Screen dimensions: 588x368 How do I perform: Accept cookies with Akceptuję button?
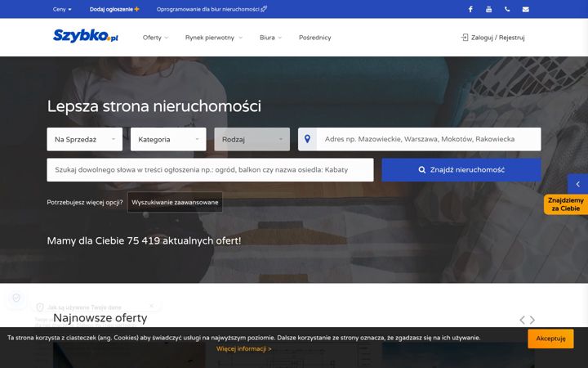click(x=550, y=339)
